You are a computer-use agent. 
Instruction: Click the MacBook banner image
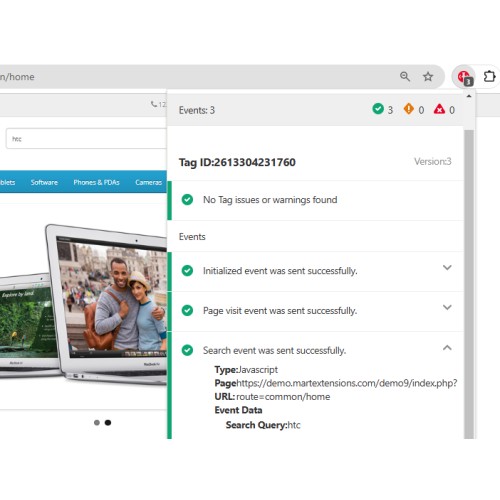coord(83,305)
